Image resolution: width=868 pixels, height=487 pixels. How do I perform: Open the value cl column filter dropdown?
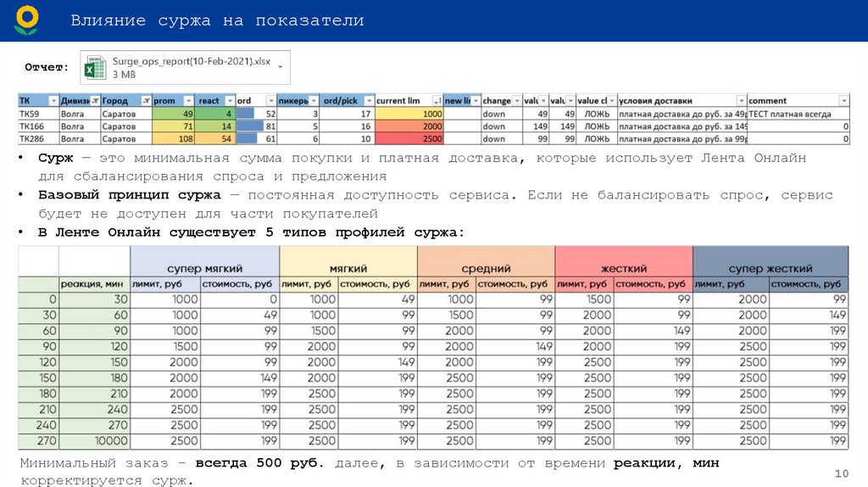coord(612,101)
